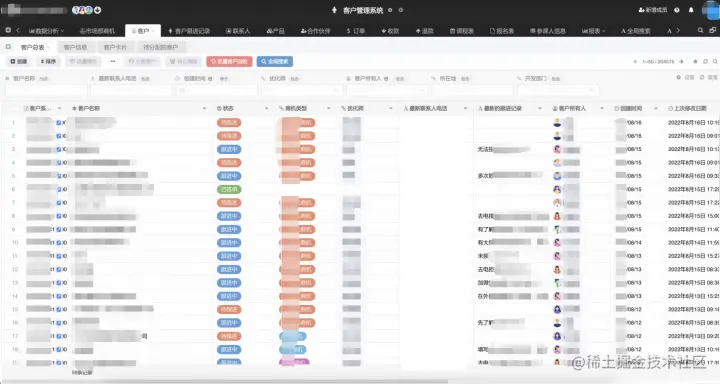Screen dimensions: 720x384
Task: Show more module tabs with the right chevron
Action: tap(678, 31)
